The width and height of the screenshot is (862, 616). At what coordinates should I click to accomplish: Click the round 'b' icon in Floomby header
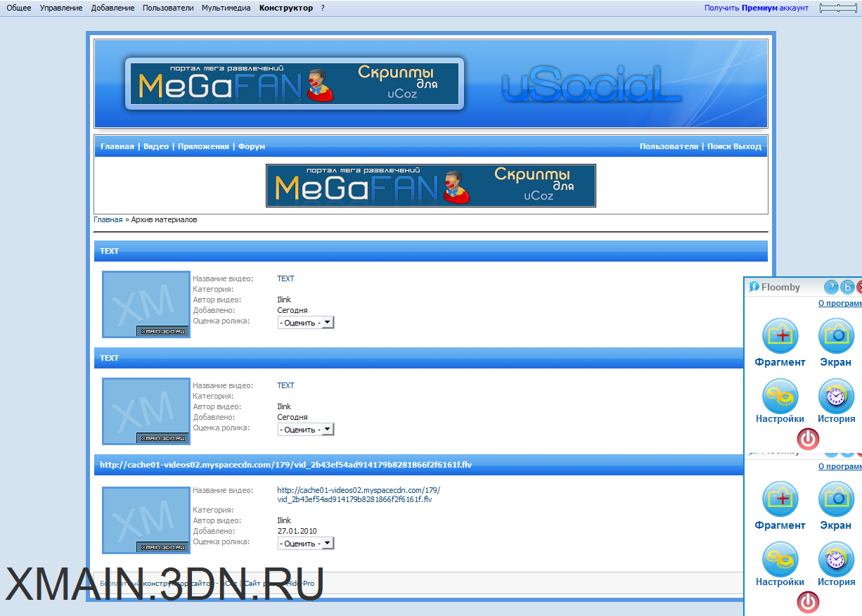[x=847, y=287]
